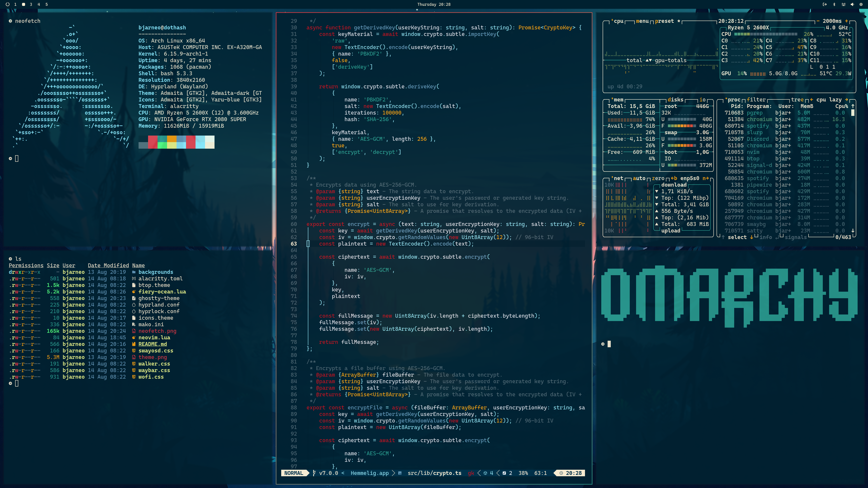Switch to workspace 4

(x=39, y=4)
